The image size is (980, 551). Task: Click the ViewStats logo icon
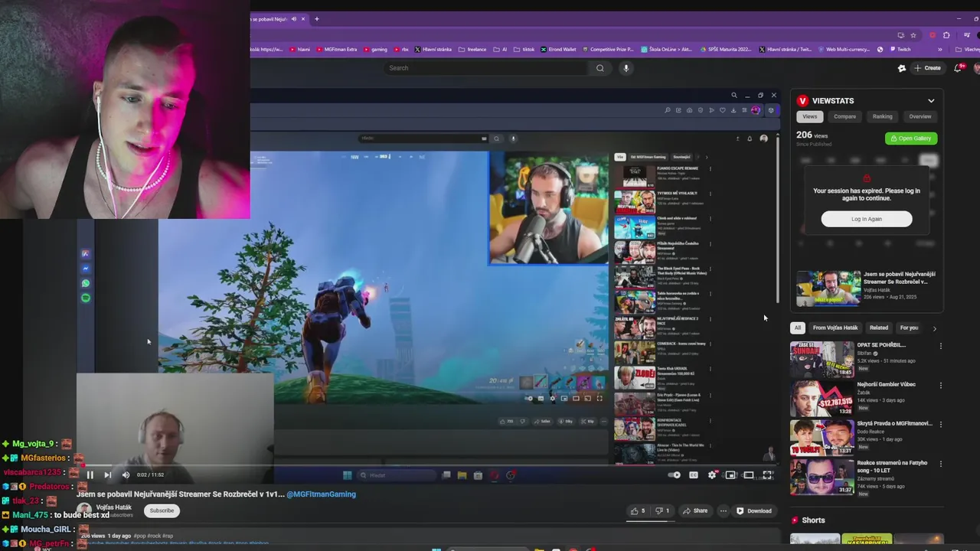pyautogui.click(x=802, y=101)
